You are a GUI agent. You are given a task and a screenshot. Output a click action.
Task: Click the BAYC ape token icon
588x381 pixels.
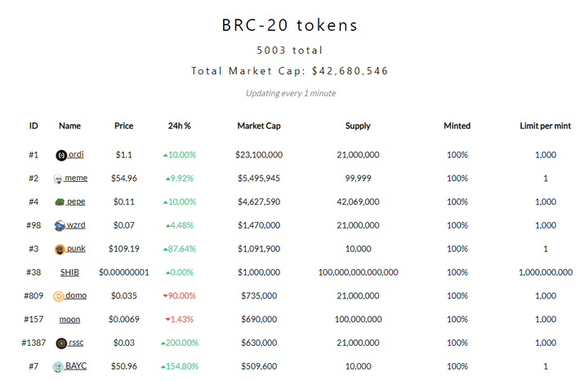point(58,367)
